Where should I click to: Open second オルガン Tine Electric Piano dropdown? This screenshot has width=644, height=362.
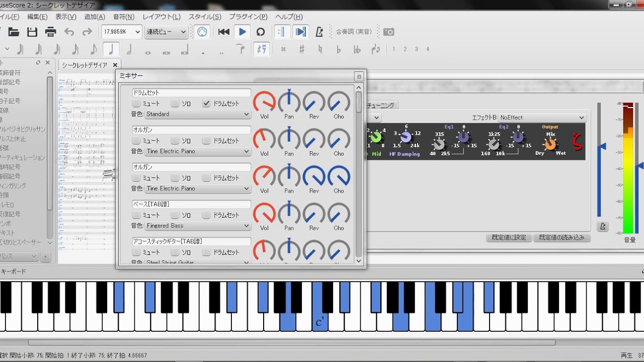(198, 189)
